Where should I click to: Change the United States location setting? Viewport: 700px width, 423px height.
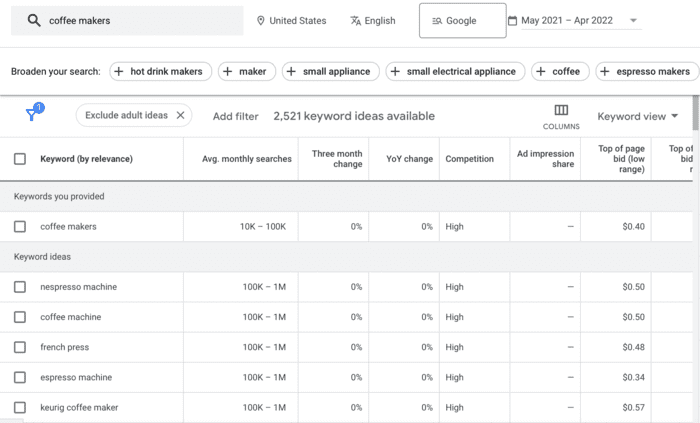coord(291,21)
